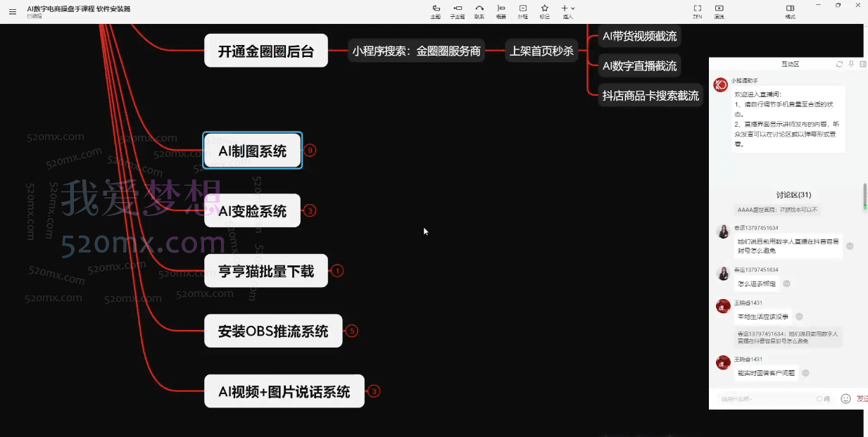
Task: Open the 插入 insert dropdown arrow
Action: point(572,8)
